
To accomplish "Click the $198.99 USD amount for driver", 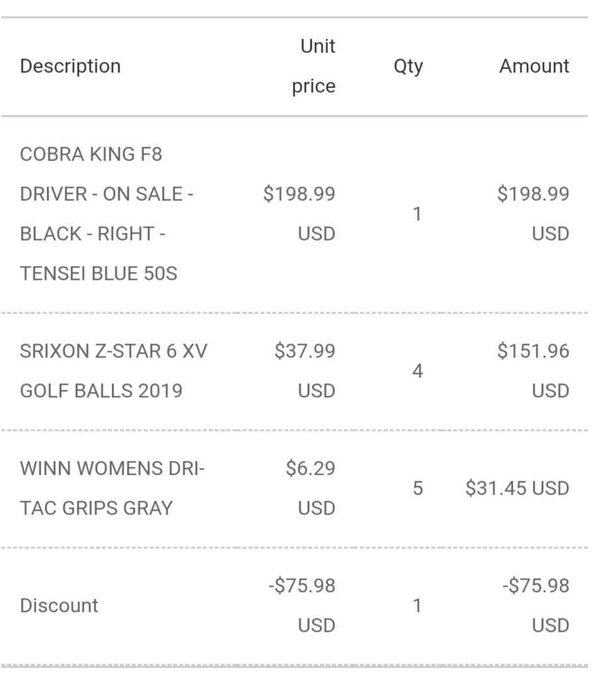I will pyautogui.click(x=534, y=213).
